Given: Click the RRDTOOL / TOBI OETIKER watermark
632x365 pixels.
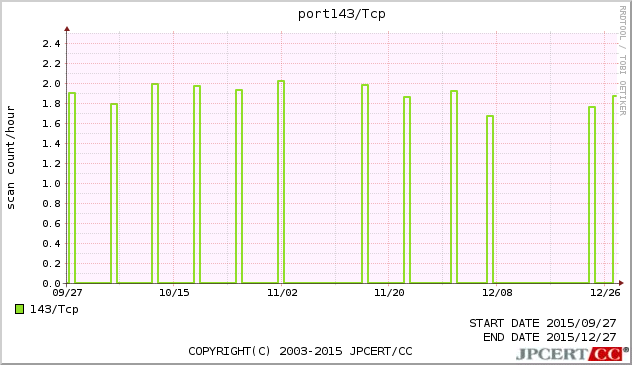Looking at the screenshot, I should click(x=623, y=61).
